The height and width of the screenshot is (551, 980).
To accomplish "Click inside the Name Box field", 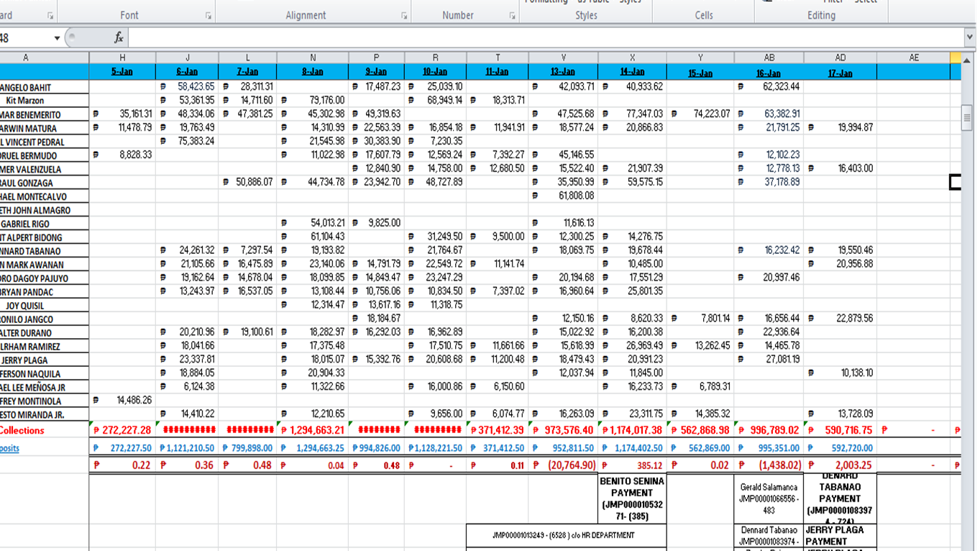I will click(x=25, y=38).
